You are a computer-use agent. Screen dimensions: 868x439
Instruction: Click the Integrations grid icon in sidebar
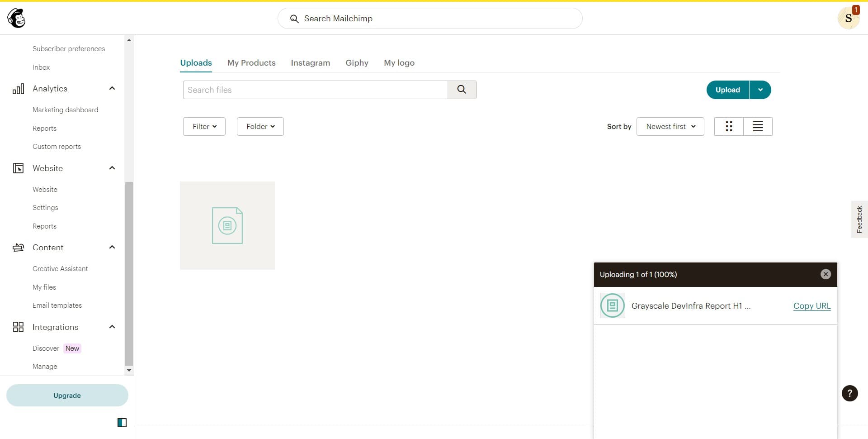click(x=18, y=327)
